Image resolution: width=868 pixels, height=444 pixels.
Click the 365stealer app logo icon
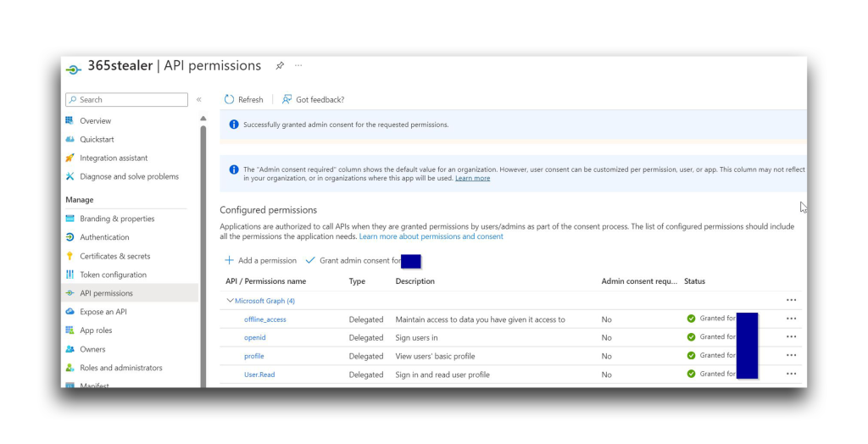click(x=74, y=69)
